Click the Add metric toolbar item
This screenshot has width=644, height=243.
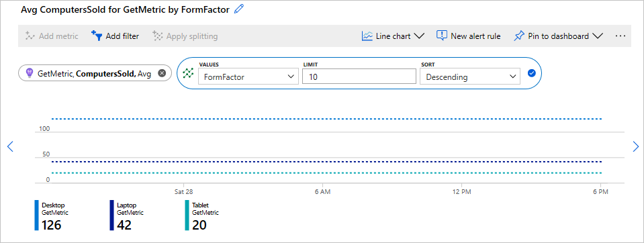[x=51, y=36]
